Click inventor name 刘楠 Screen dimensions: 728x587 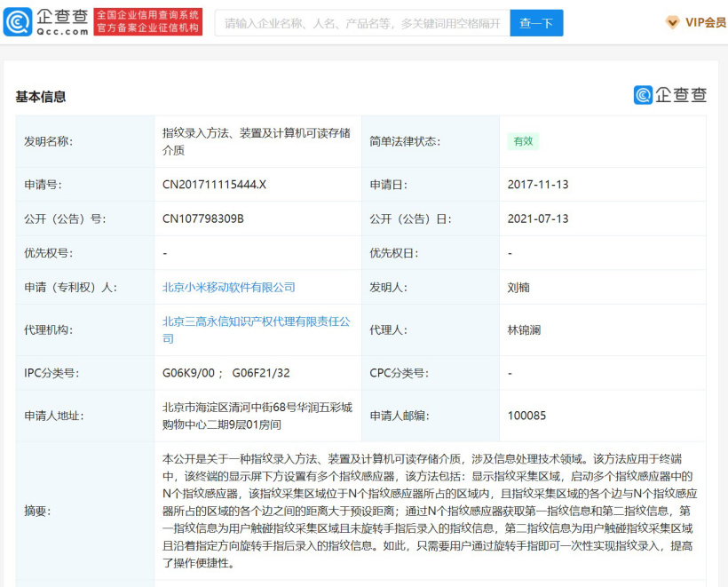tap(518, 287)
